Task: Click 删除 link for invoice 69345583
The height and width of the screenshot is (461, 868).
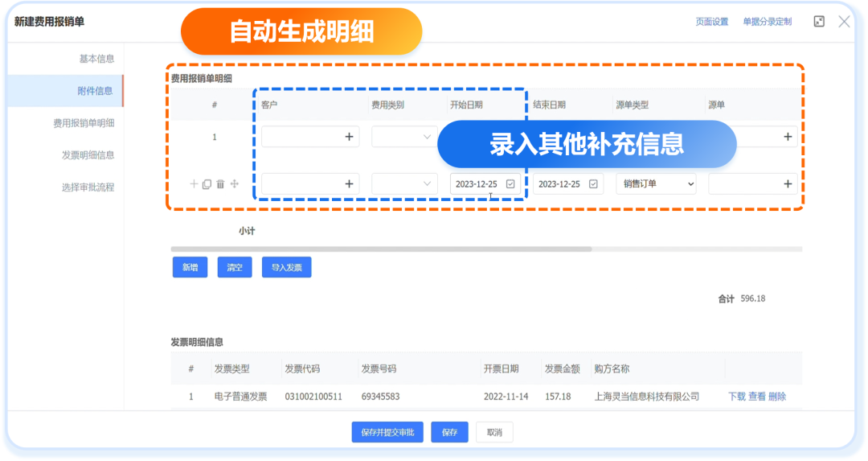Action: tap(777, 396)
